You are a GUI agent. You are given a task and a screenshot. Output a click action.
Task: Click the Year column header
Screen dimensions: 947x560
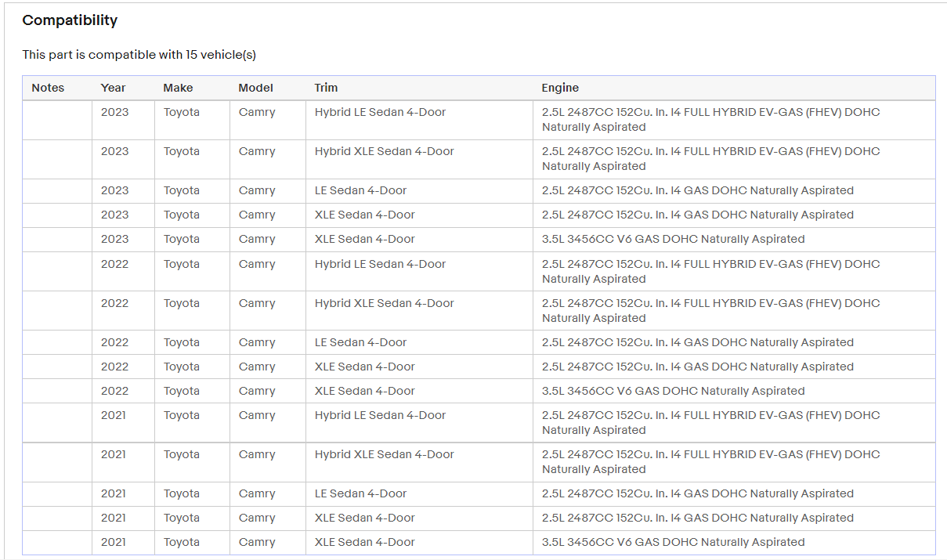tap(113, 88)
